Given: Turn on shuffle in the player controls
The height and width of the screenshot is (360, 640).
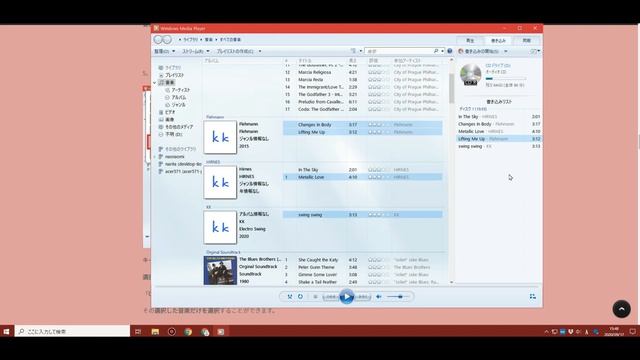Looking at the screenshot, I should pyautogui.click(x=289, y=297).
